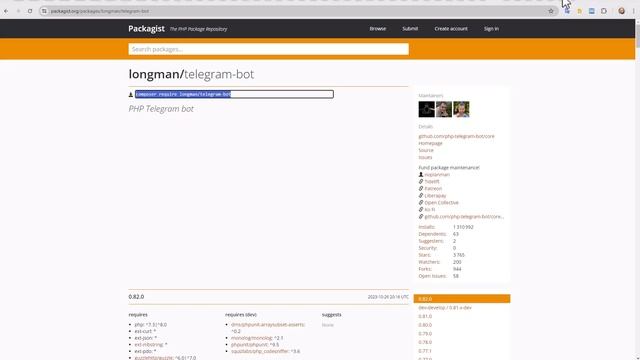Open the first maintainer's dark avatar
Viewport: 640px width, 360px height.
427,109
